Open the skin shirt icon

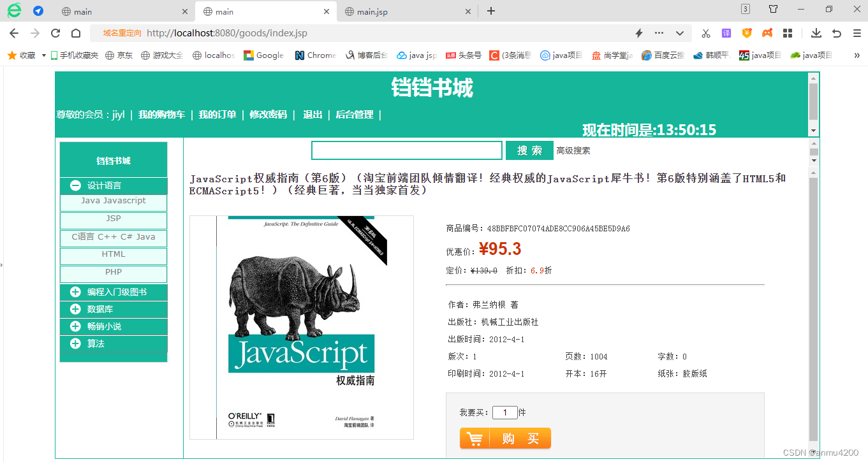point(773,9)
